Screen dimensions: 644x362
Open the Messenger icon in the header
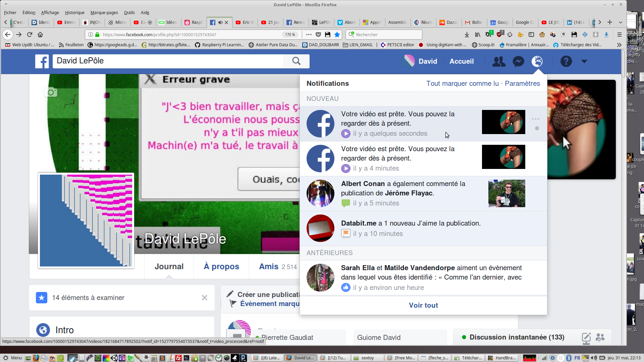[518, 61]
